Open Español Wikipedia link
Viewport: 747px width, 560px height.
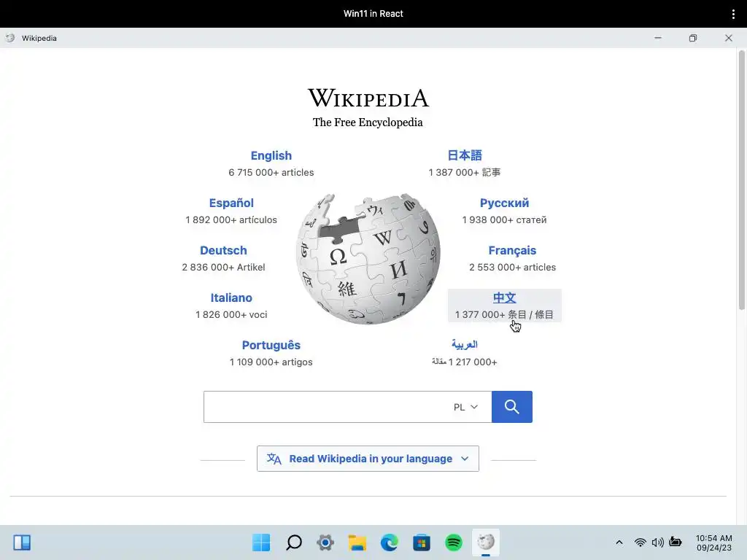click(231, 203)
